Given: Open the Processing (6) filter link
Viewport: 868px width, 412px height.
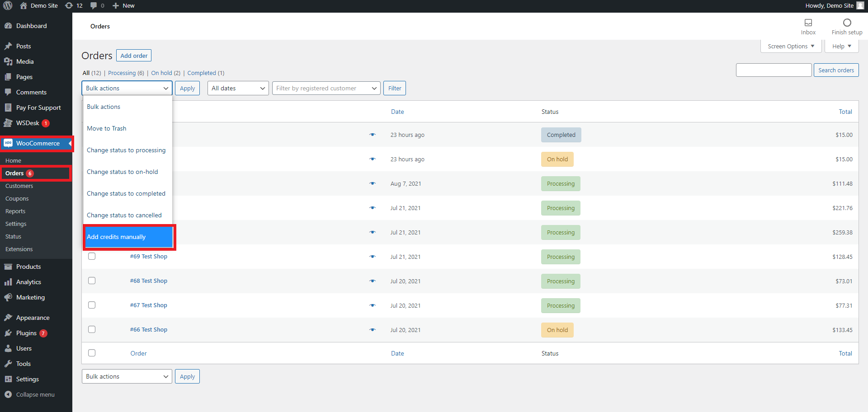Looking at the screenshot, I should 126,73.
